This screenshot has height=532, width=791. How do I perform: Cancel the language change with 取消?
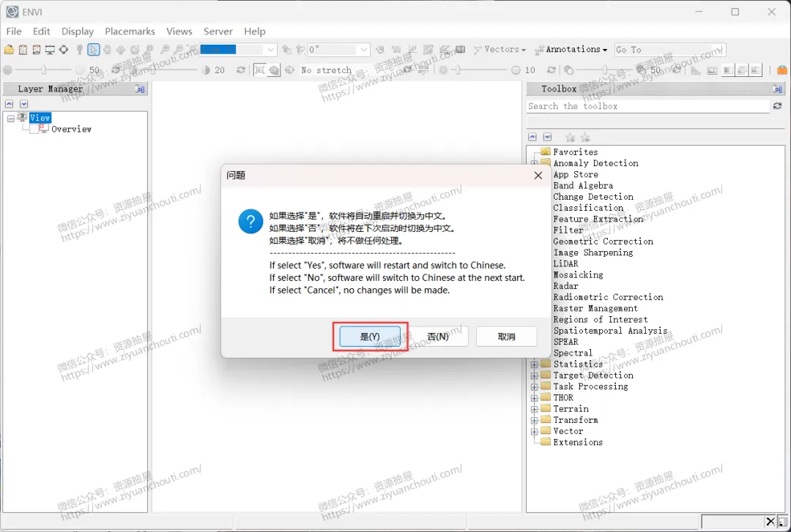point(507,337)
